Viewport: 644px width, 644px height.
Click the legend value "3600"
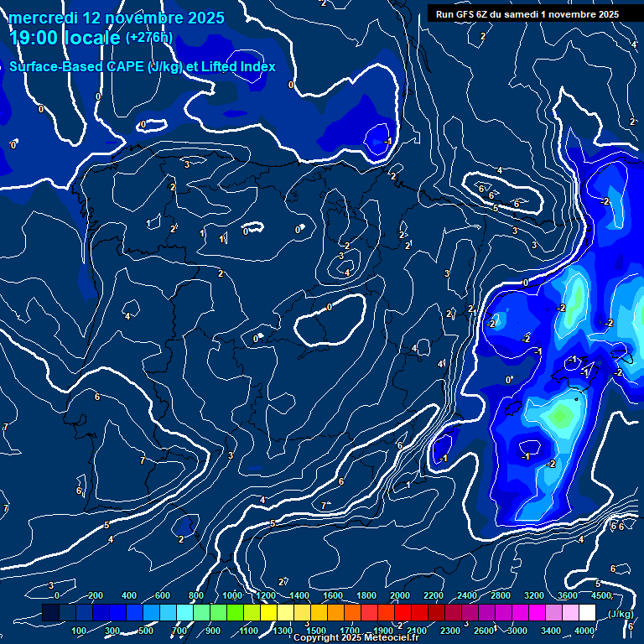pos(568,595)
